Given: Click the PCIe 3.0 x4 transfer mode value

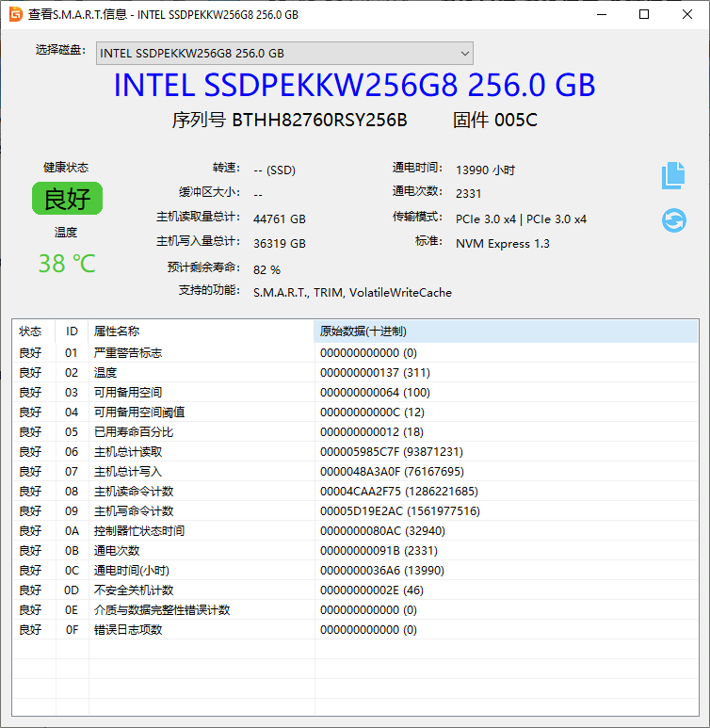Looking at the screenshot, I should [521, 219].
